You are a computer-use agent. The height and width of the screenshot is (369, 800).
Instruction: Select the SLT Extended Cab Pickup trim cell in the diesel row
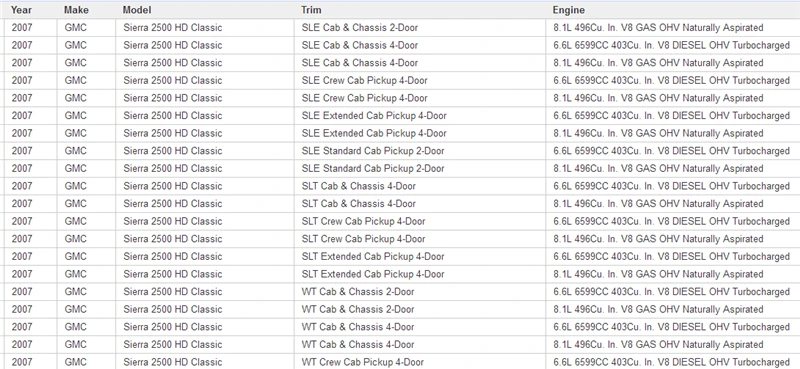tap(420, 257)
